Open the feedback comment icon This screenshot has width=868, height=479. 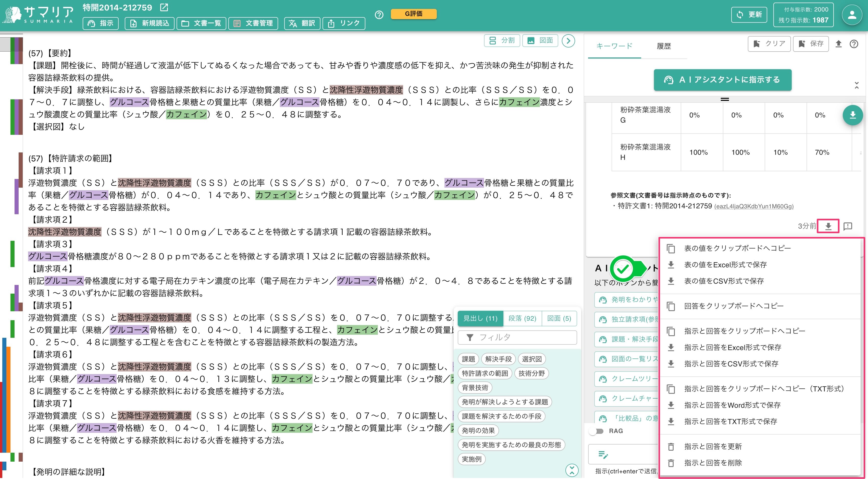tap(848, 226)
